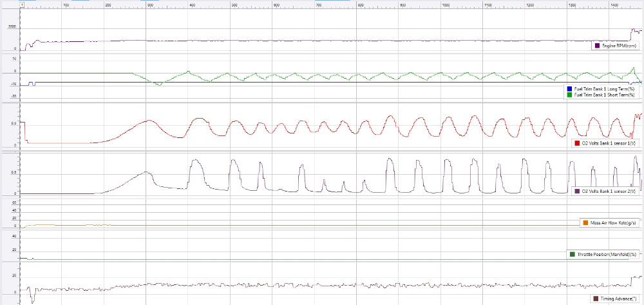Select the Mass Air Flow Rate(g/s) label
The width and height of the screenshot is (644, 305).
613,222
